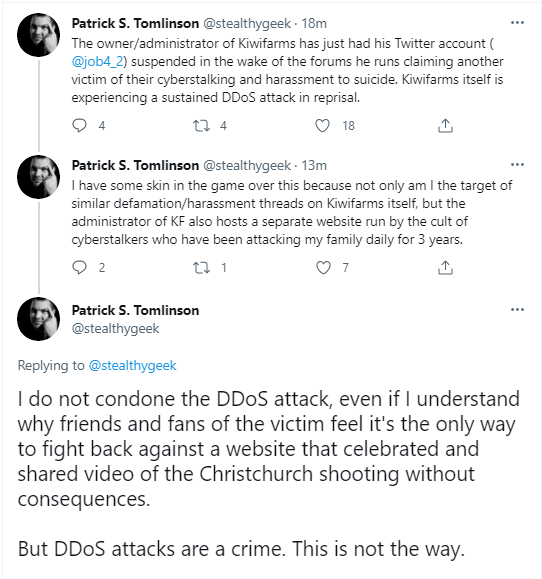Click the main tweet's profile avatar

(38, 319)
